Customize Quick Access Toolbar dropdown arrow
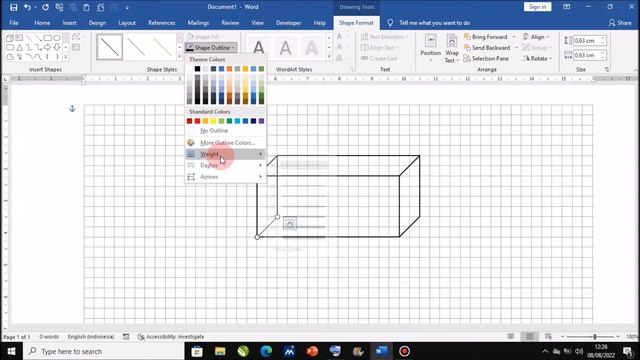Viewport: 640px width, 360px height. coord(127,7)
